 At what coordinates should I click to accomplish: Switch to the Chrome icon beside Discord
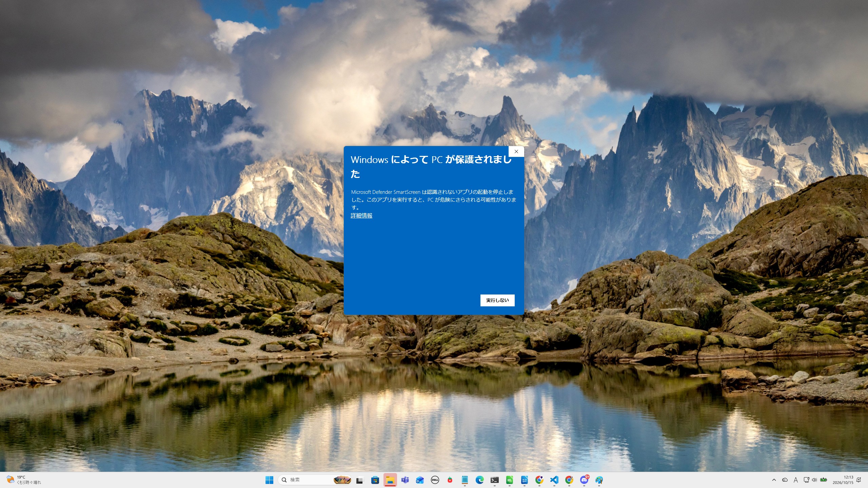point(569,480)
